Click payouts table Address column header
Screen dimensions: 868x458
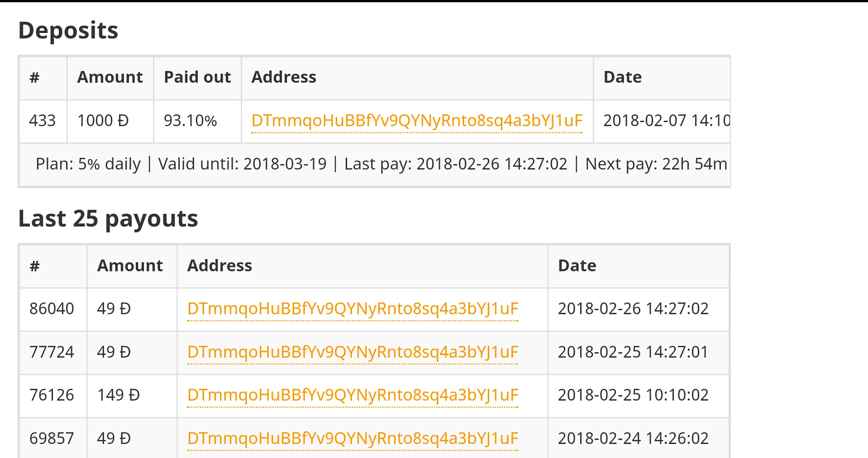click(x=362, y=266)
